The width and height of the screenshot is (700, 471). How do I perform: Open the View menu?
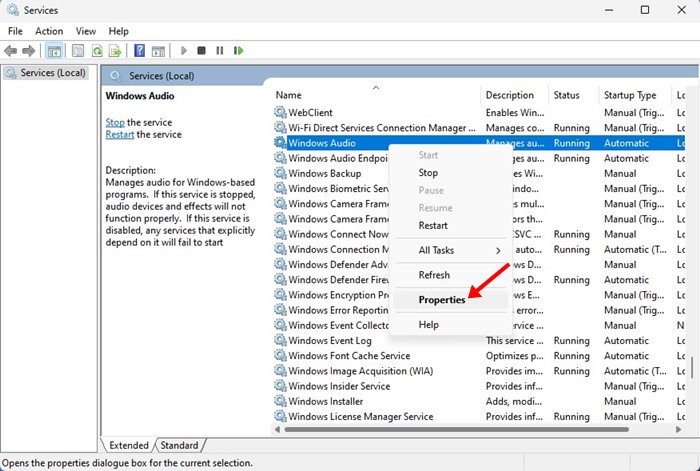click(x=85, y=31)
